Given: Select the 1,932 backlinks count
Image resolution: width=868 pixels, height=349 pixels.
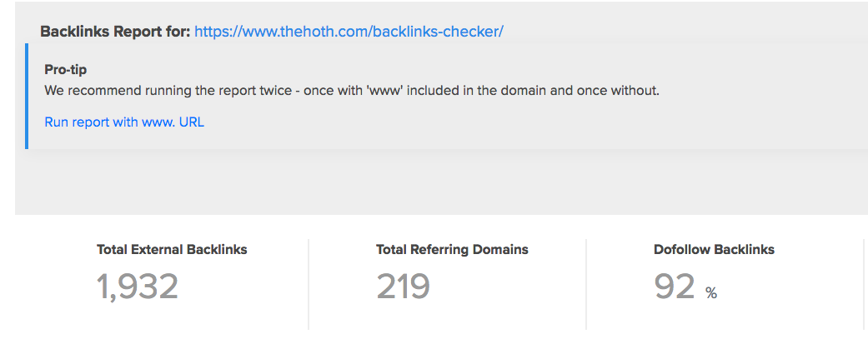Looking at the screenshot, I should coord(138,286).
